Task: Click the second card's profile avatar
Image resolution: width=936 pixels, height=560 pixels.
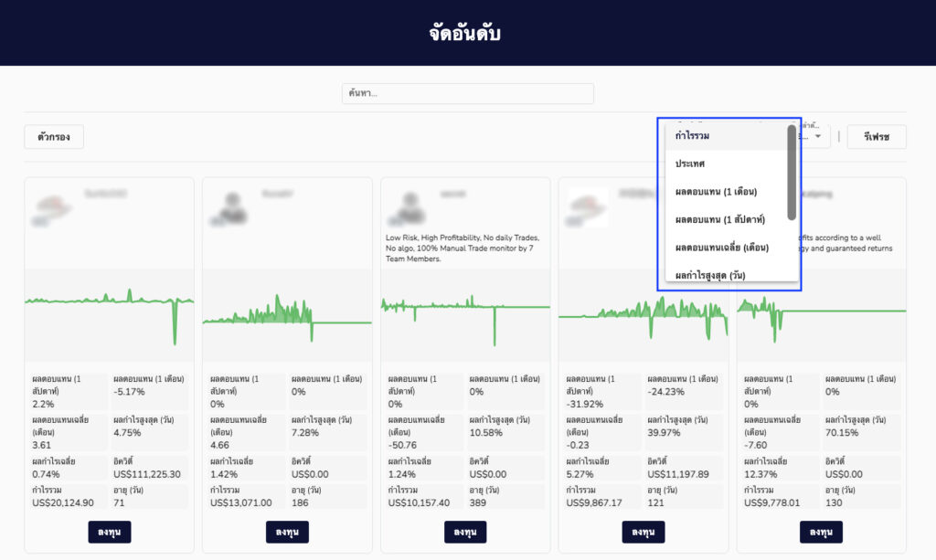Action: [231, 208]
